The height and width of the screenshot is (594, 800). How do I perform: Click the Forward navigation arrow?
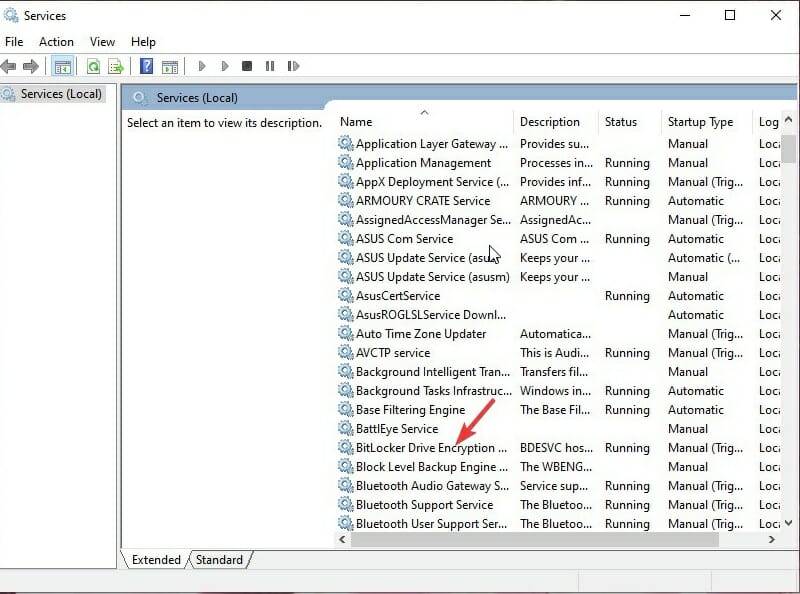(x=30, y=66)
